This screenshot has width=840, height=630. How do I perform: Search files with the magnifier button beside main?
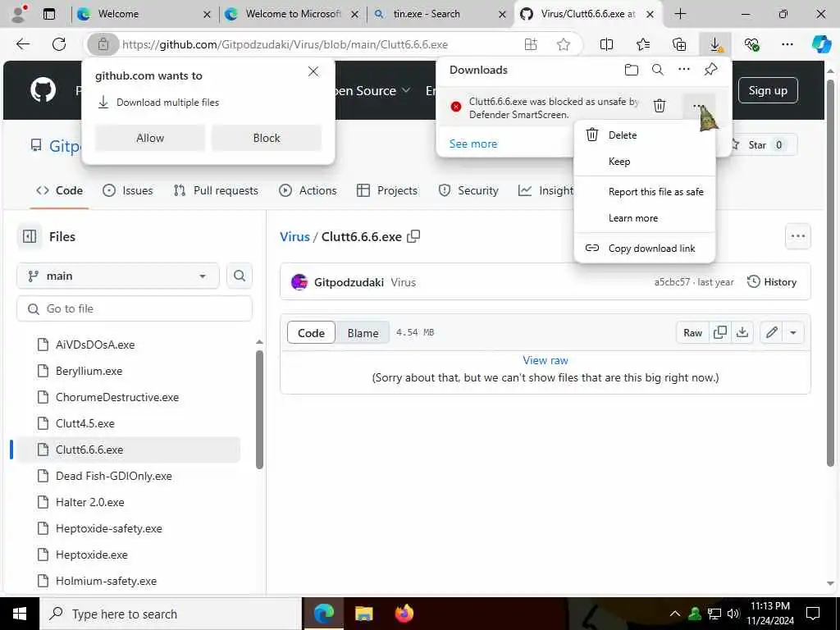tap(239, 276)
